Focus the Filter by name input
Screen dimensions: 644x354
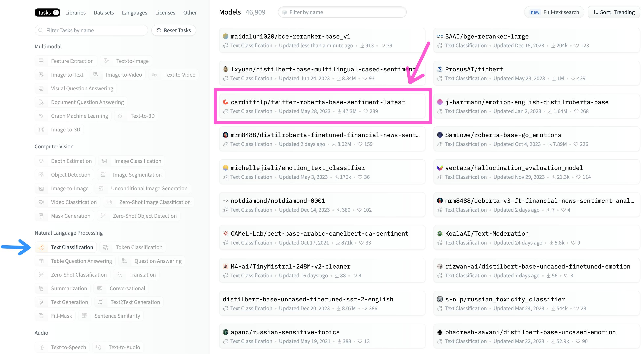coord(343,12)
